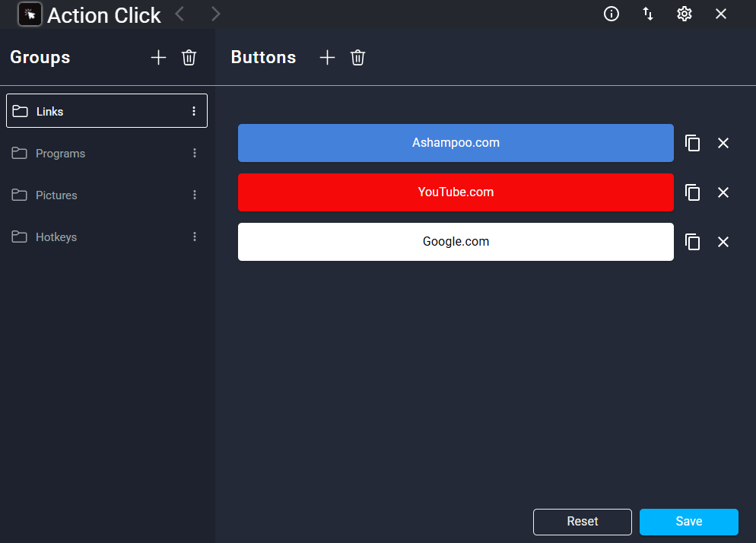Click the folder icon beside Hotkeys
The height and width of the screenshot is (543, 756).
tap(19, 237)
